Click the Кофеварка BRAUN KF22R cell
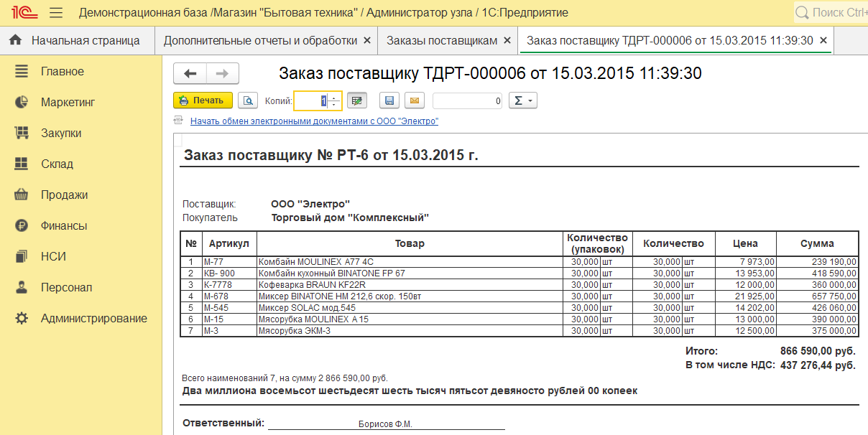Viewport: 868px width, 435px height. tap(410, 285)
